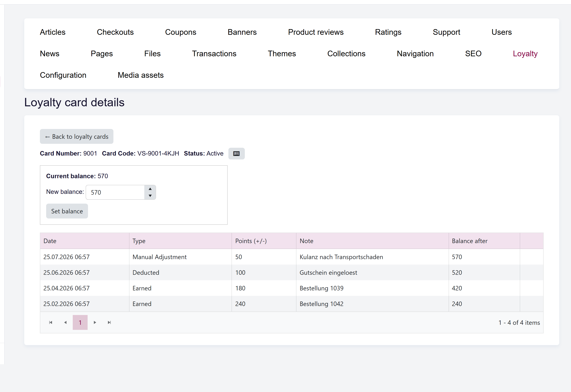Click card code VS-9001-4KJH
Viewport: 571px width, 392px height.
click(158, 154)
